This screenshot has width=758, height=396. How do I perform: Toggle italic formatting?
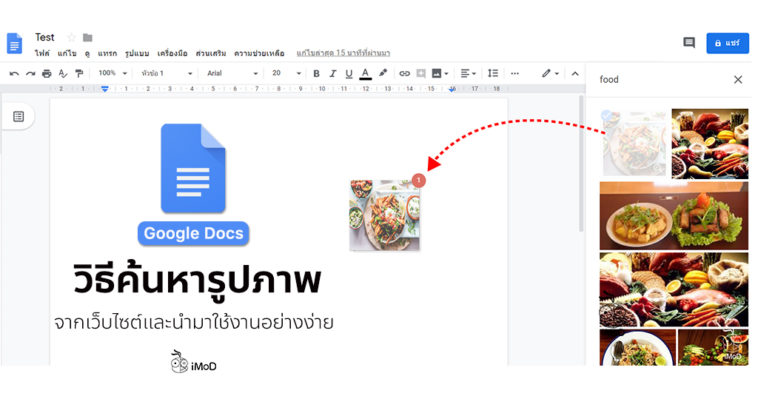pyautogui.click(x=333, y=73)
